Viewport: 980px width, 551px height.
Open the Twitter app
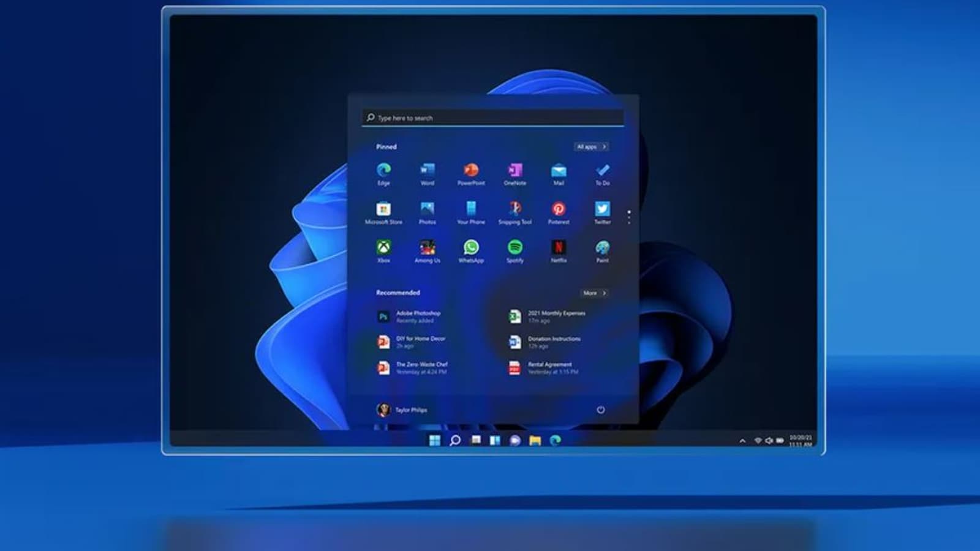coord(603,213)
